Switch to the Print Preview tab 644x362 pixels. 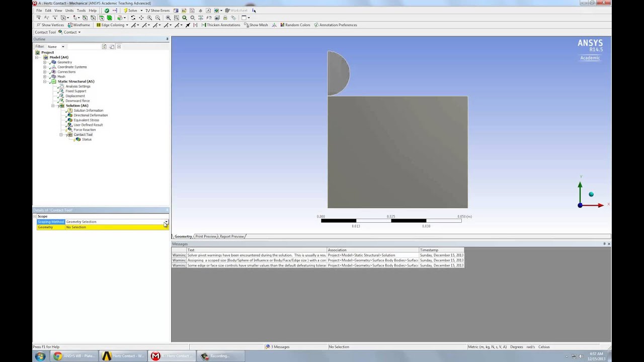[x=206, y=236]
